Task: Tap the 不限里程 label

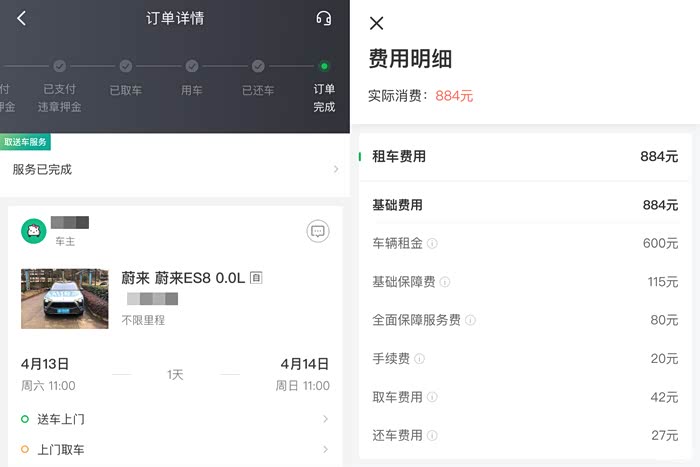Action: pyautogui.click(x=143, y=320)
